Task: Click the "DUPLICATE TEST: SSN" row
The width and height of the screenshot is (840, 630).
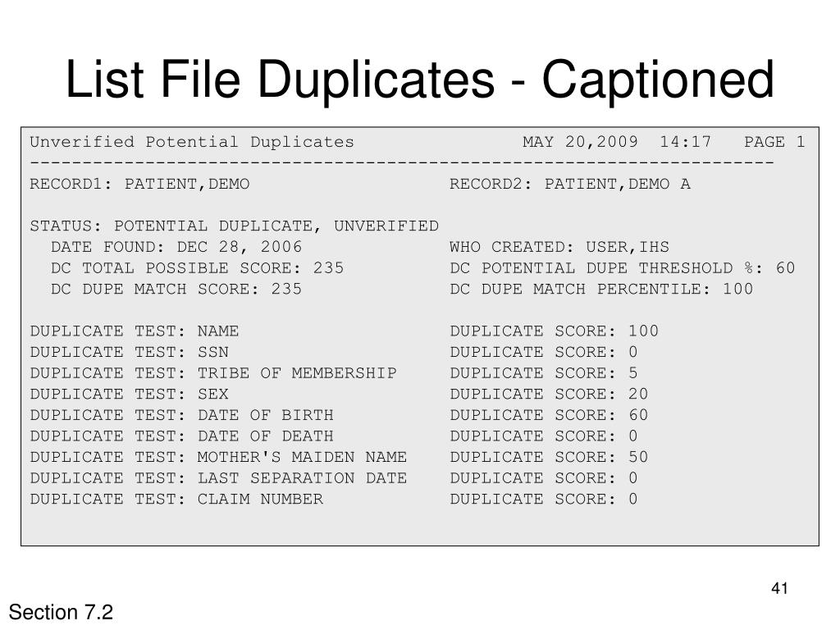Action: [129, 352]
